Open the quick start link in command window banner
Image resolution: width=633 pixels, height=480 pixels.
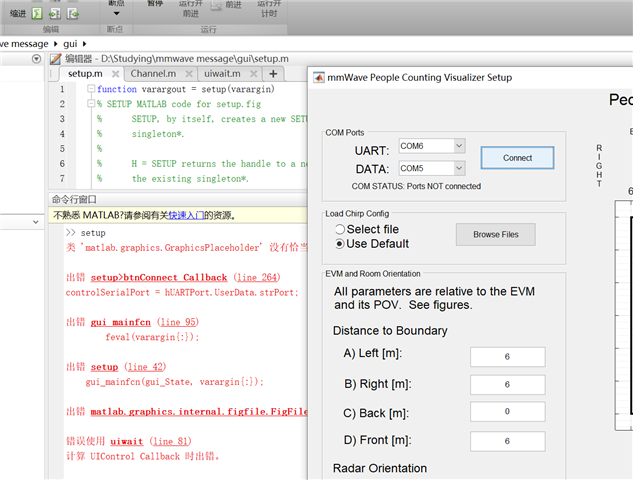[x=186, y=216]
